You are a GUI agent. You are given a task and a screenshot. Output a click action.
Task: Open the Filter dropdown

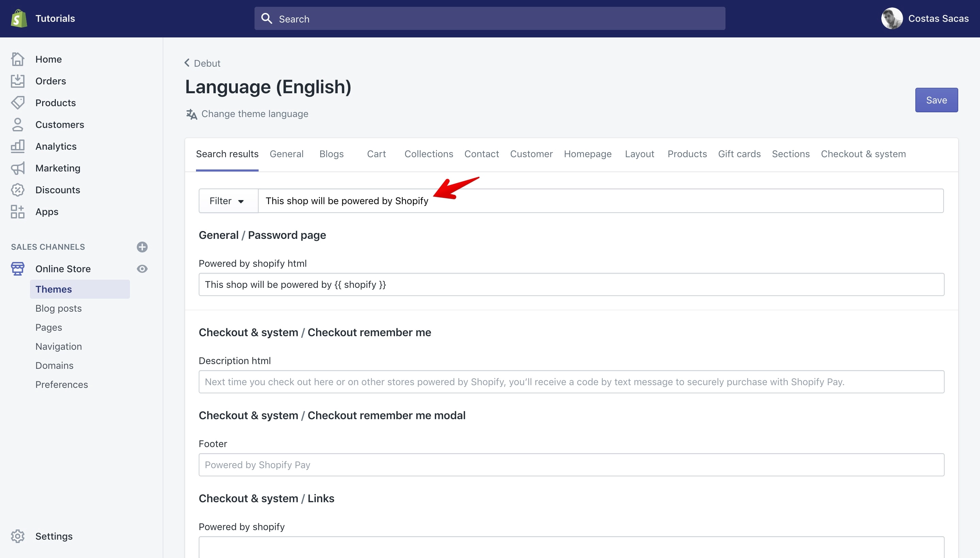(228, 201)
